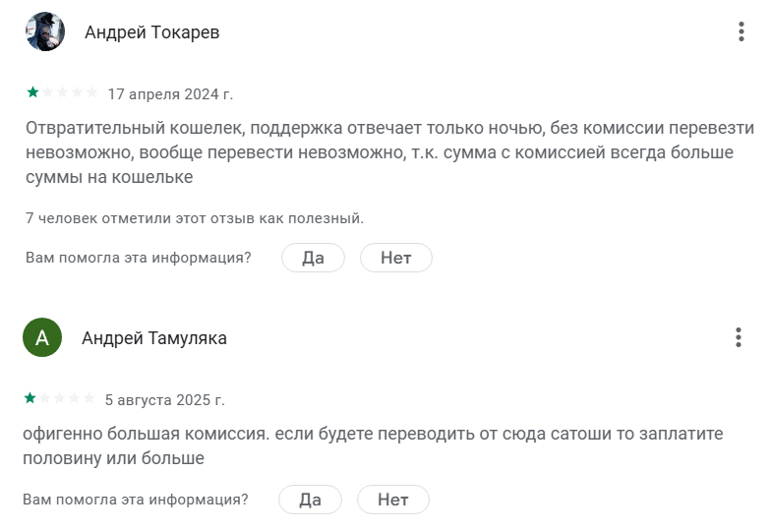Open the three-dot menu on Андрей Тамуляка's review
Viewport: 771px width, 532px height.
[x=738, y=337]
